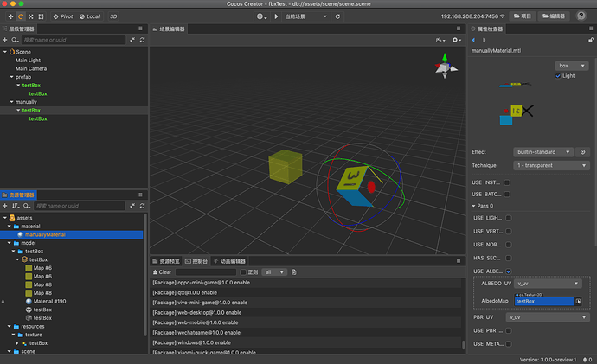Screen dimensions: 597x364
Task: Open the Effect builtin-standard dropdown
Action: 543,152
